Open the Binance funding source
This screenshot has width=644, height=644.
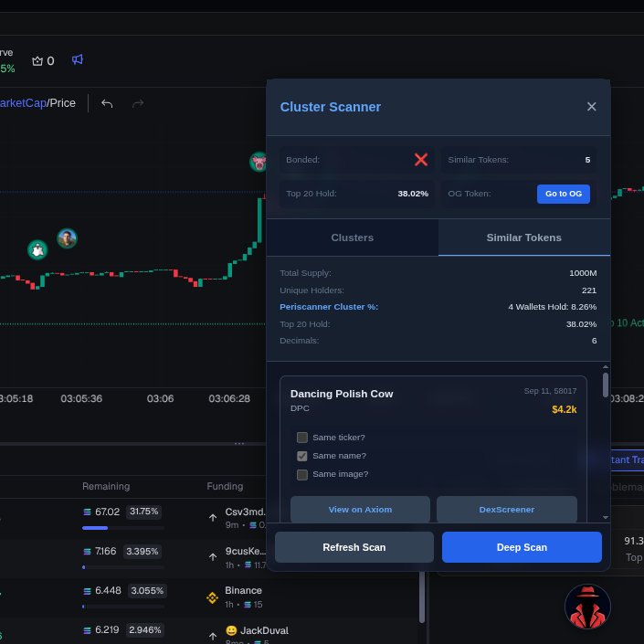point(243,591)
